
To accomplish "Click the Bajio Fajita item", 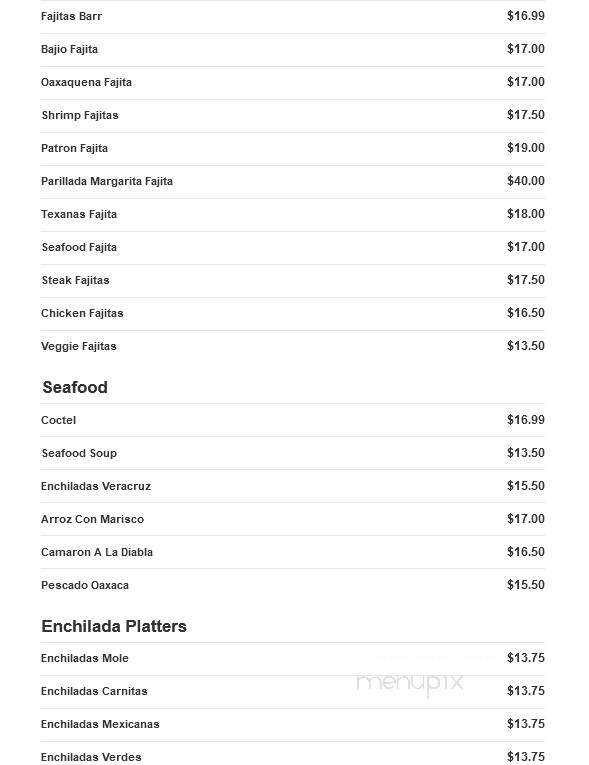I will point(69,49).
